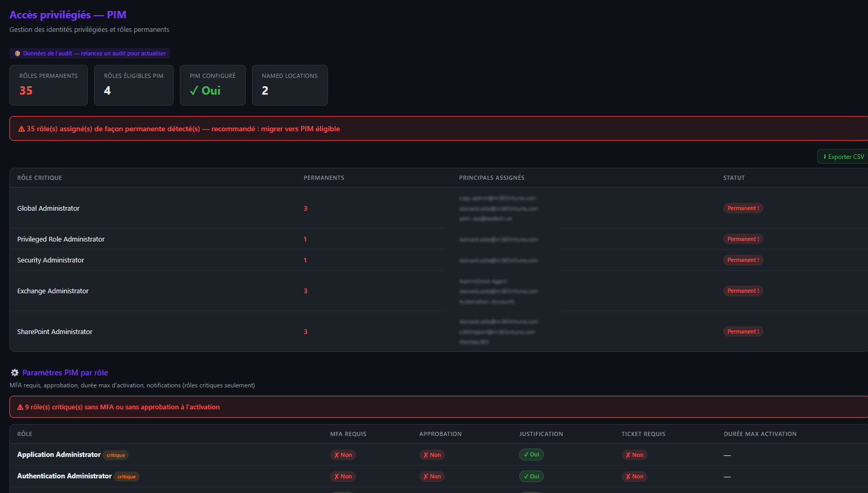The height and width of the screenshot is (493, 868).
Task: Select the Global Administrator role row
Action: coord(49,208)
